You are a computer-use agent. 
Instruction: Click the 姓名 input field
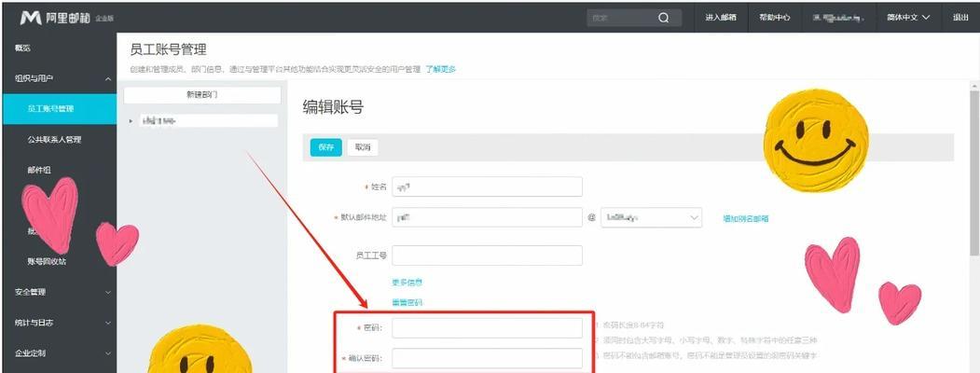coord(487,186)
